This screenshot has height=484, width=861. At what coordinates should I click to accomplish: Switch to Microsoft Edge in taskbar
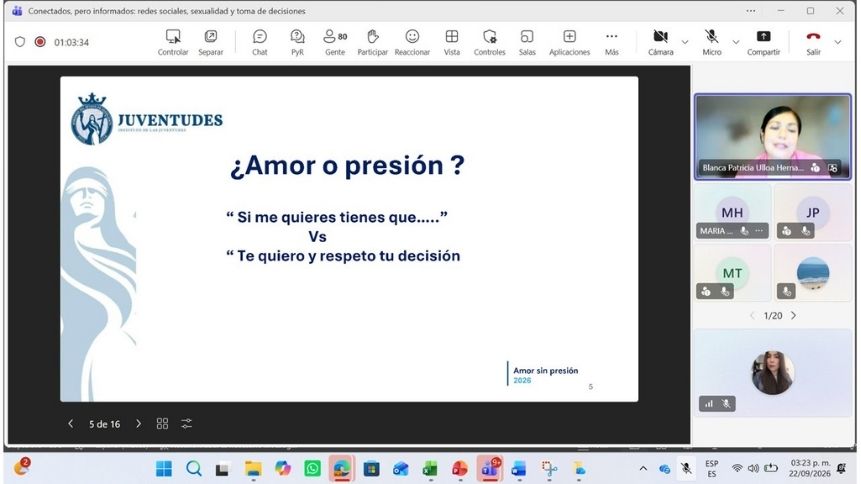tap(342, 469)
